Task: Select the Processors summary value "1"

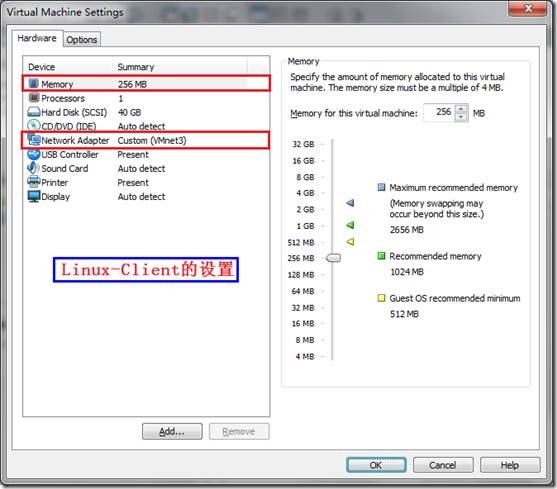Action: click(121, 98)
